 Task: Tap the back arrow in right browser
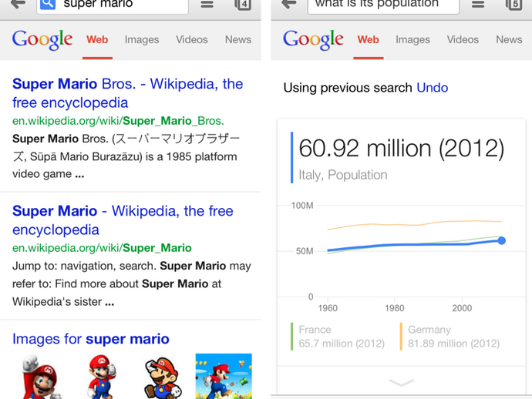289,5
